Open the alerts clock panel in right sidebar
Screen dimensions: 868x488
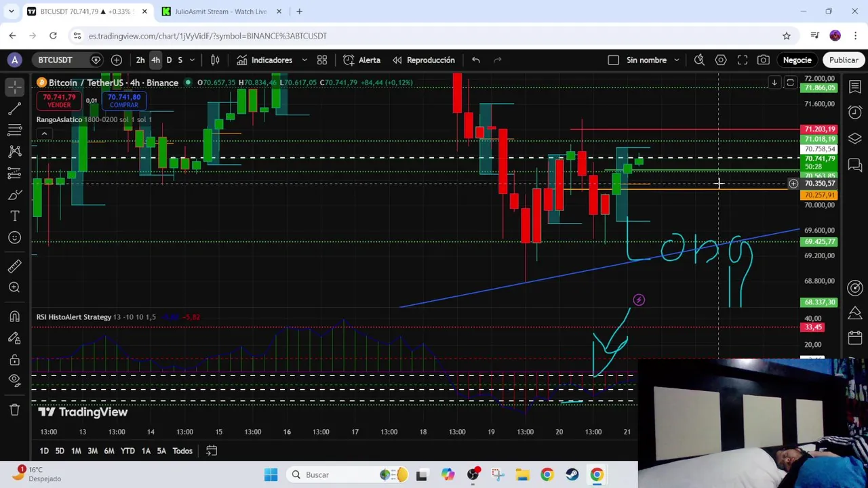coord(855,113)
